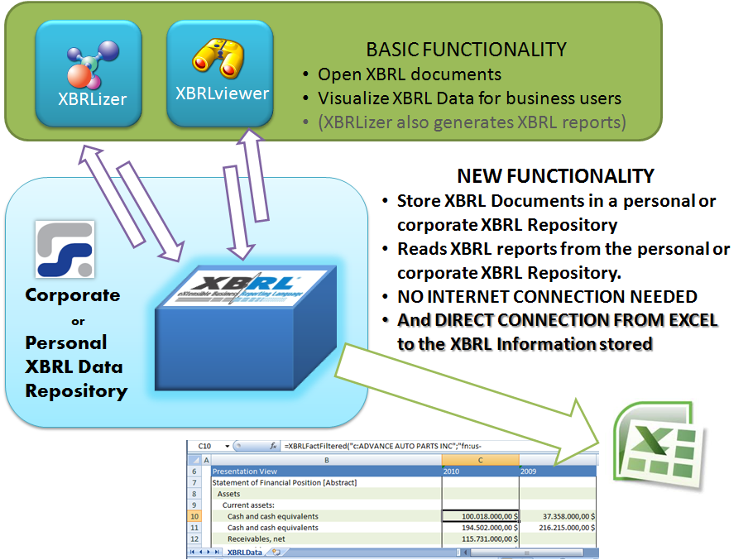Go to previous sheet using navigation arrow
Viewport: 748px width, 560px height.
pyautogui.click(x=201, y=552)
